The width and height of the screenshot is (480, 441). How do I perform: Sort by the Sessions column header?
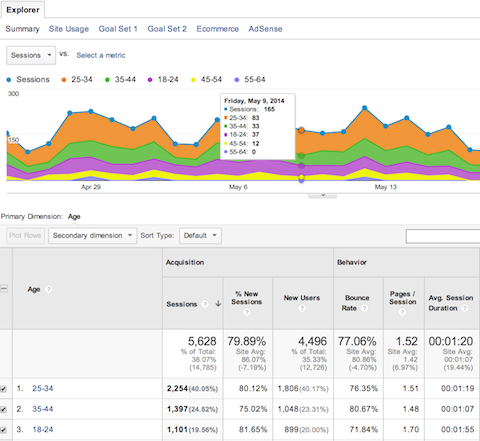click(x=182, y=304)
